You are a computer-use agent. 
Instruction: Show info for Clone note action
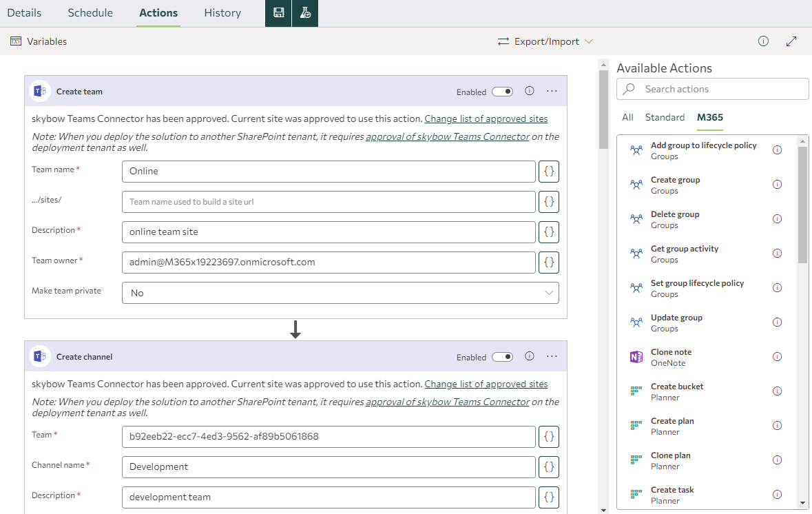[778, 356]
